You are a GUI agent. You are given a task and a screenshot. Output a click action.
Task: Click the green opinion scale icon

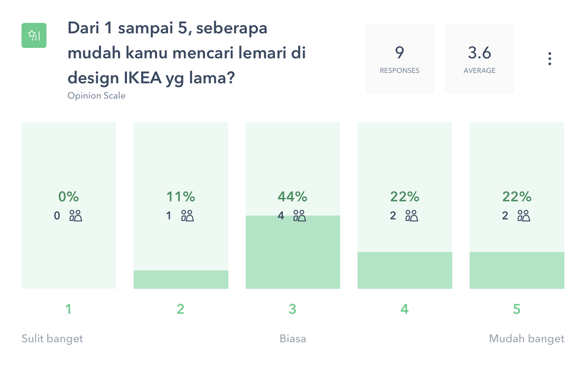click(x=34, y=35)
